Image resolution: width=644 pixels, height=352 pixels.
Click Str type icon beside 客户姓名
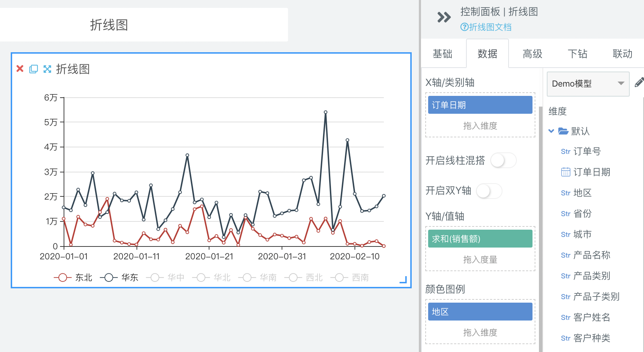pyautogui.click(x=566, y=318)
